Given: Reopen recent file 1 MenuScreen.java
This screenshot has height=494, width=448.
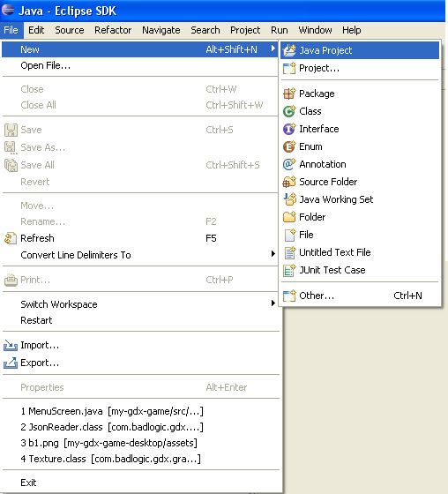Looking at the screenshot, I should click(x=112, y=411).
